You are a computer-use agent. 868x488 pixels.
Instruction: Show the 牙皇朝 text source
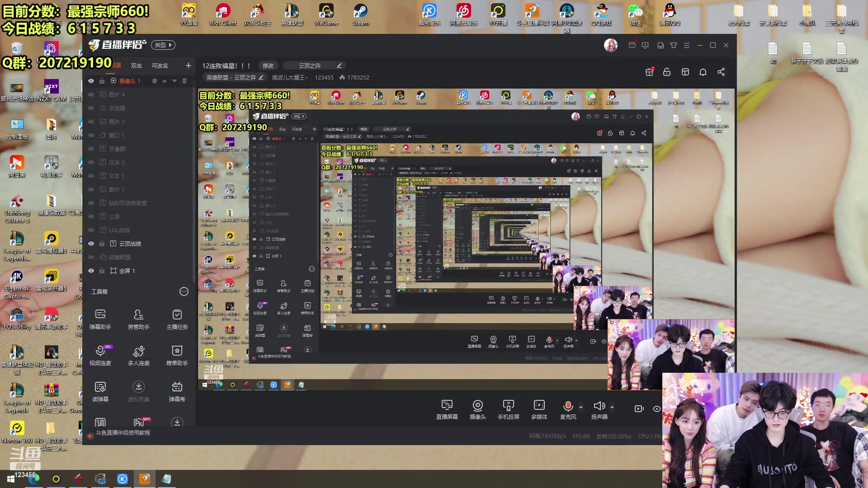coord(91,149)
